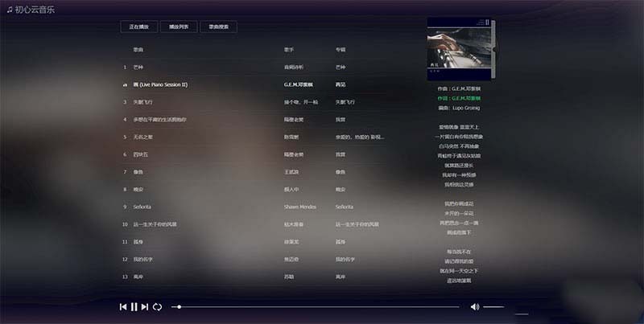Click the artist name in row 7
This screenshot has width=644, height=324.
pyautogui.click(x=291, y=172)
